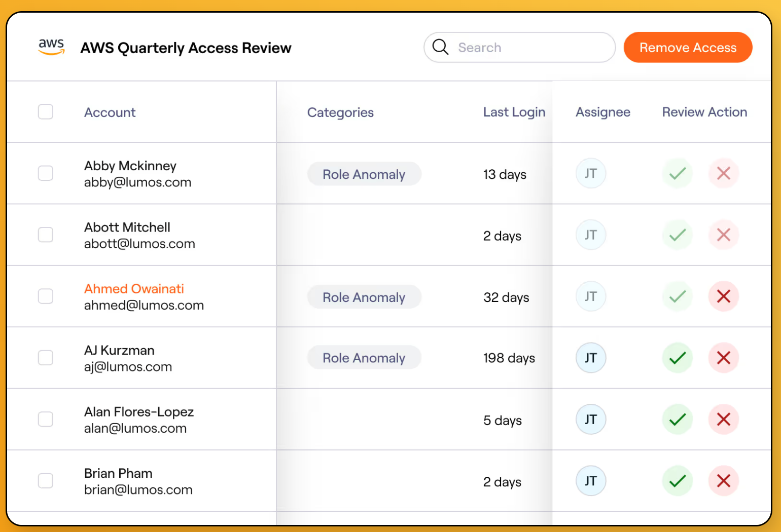Viewport: 781px width, 532px height.
Task: Click the Role Anomaly tag for Abby Mckinney
Action: [364, 174]
